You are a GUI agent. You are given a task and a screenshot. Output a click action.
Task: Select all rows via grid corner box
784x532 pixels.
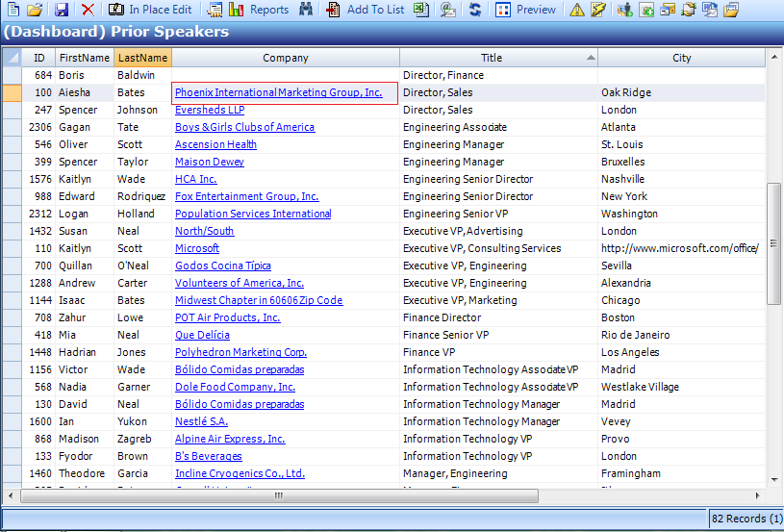click(12, 58)
